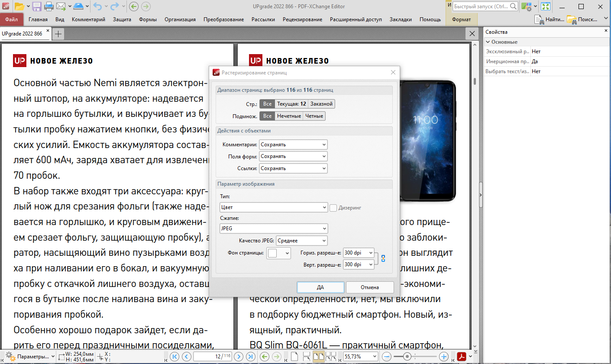The height and width of the screenshot is (364, 611).
Task: Click the Scan icon in quick toolbar
Action: pos(78,6)
